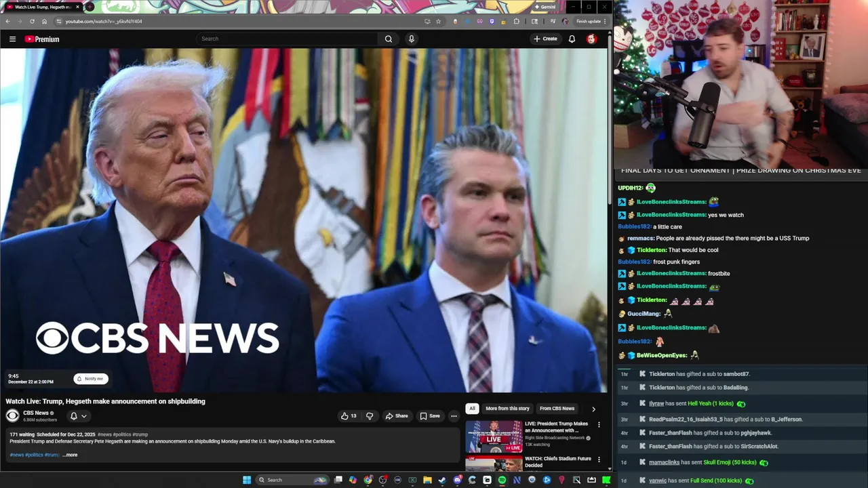Click the Windows taskbar search box
Screen dimensions: 868x488
tap(292, 480)
